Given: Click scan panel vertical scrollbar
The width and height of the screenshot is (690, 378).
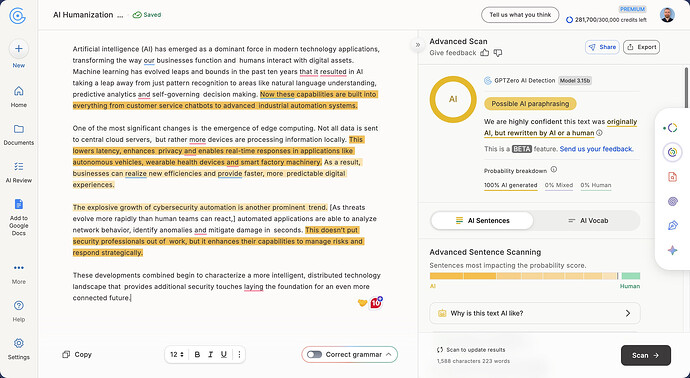Looking at the screenshot, I should pos(686,88).
